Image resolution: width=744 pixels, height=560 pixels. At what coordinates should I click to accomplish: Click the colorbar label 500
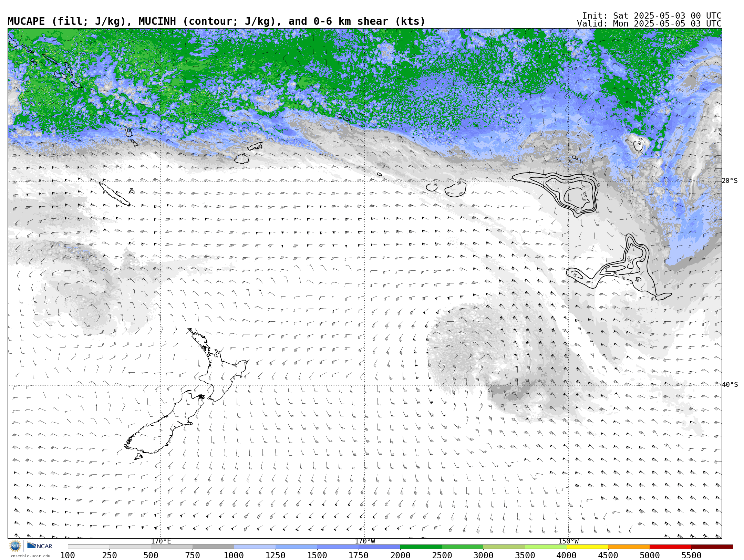coord(151,556)
